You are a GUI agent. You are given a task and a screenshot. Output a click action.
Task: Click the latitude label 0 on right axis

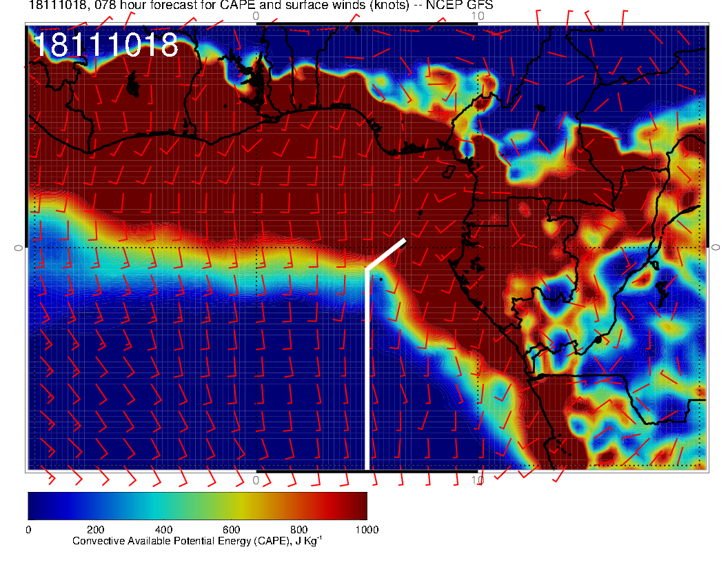[x=715, y=247]
